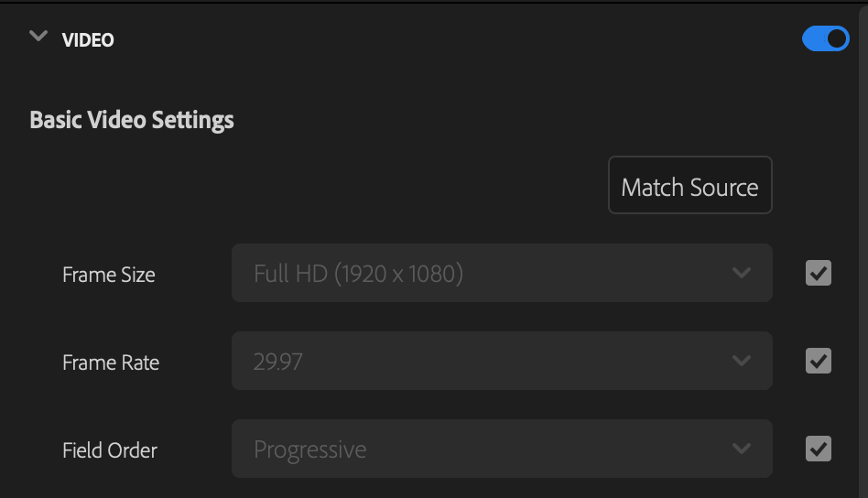Image resolution: width=868 pixels, height=498 pixels.
Task: Collapse the VIDEO section chevron
Action: [38, 37]
